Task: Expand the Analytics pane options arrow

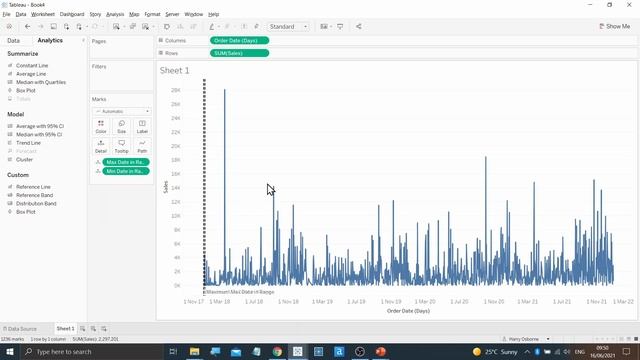Action: [x=83, y=40]
